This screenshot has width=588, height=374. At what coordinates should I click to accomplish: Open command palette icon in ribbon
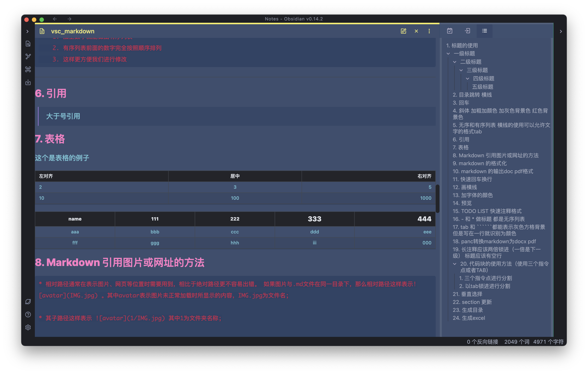tap(28, 69)
